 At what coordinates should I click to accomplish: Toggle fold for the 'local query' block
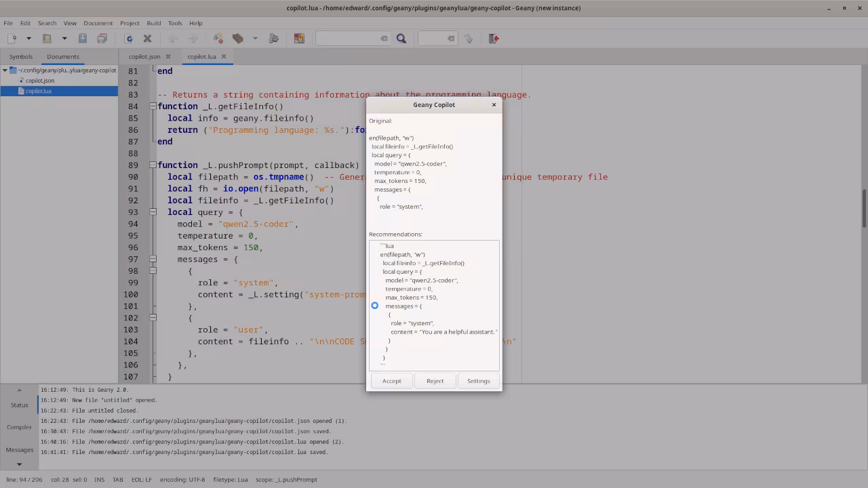[153, 212]
